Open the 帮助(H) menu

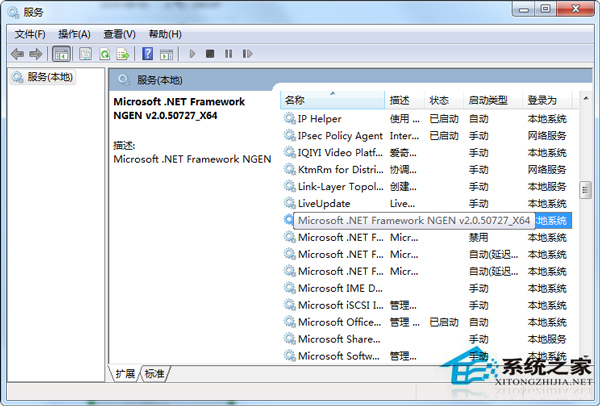(x=165, y=34)
